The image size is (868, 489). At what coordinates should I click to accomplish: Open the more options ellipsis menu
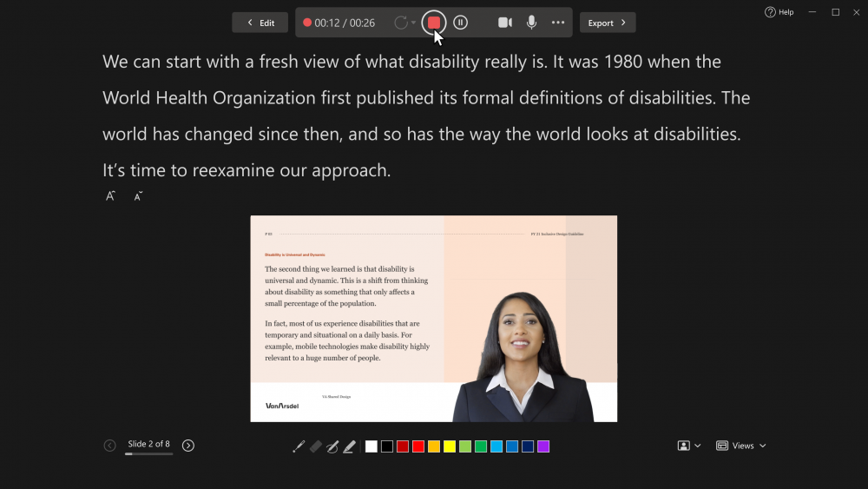558,23
